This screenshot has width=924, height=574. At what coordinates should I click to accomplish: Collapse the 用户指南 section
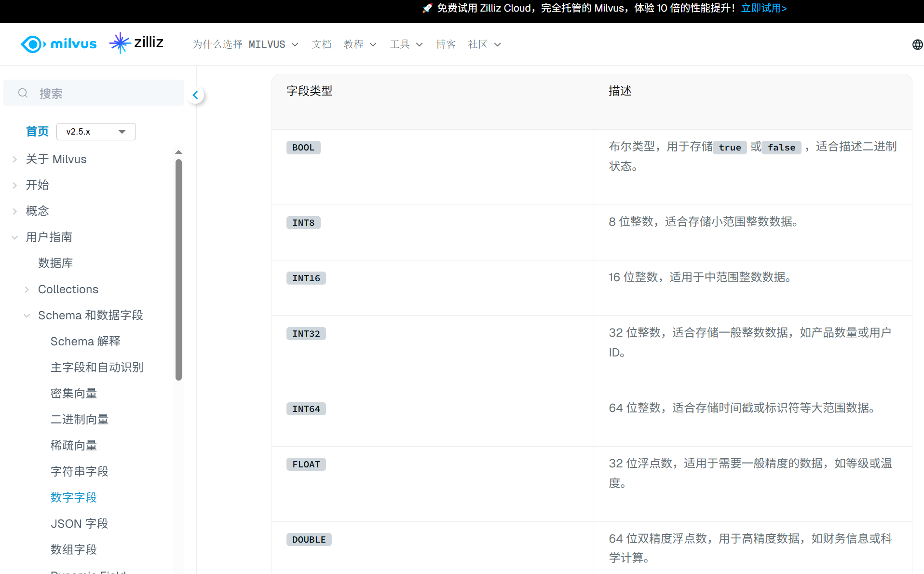(x=15, y=237)
